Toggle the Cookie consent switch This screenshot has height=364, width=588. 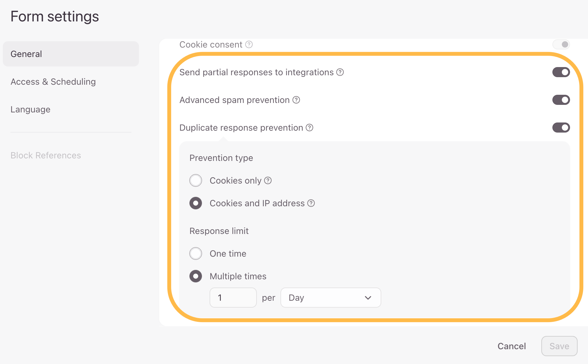(x=561, y=44)
